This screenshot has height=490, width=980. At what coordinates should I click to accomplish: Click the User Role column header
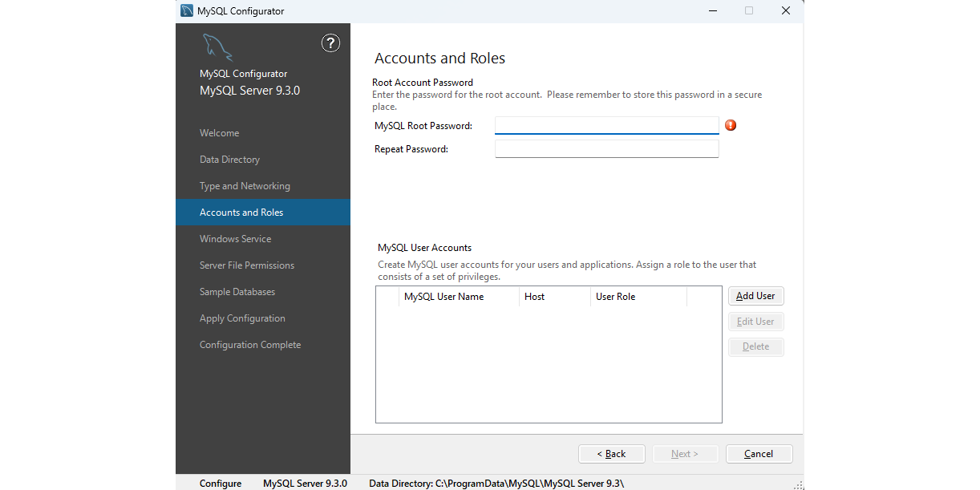(616, 297)
